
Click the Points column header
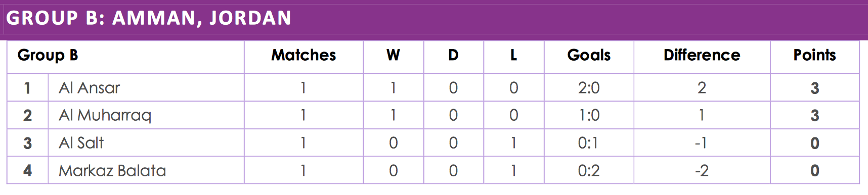[x=814, y=55]
